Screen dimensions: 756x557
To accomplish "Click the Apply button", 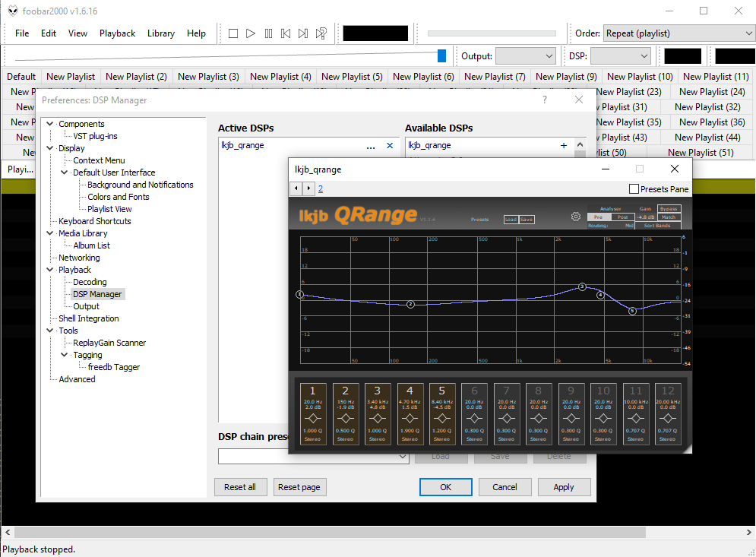I will tap(564, 487).
